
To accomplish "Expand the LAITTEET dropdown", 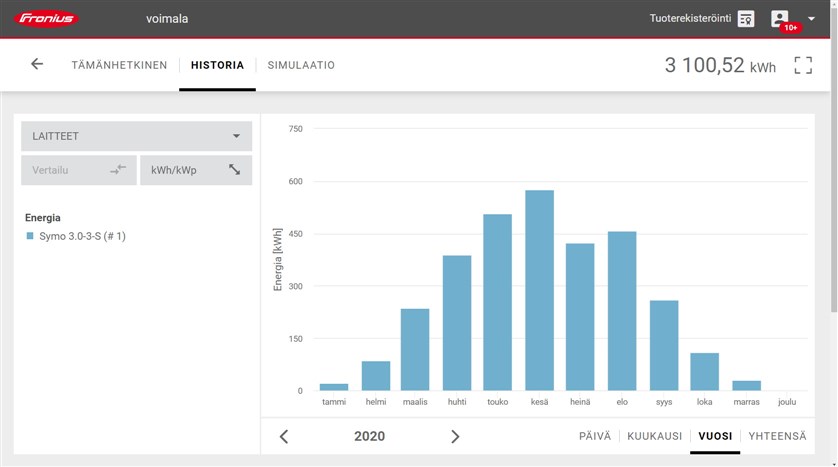I will tap(136, 136).
